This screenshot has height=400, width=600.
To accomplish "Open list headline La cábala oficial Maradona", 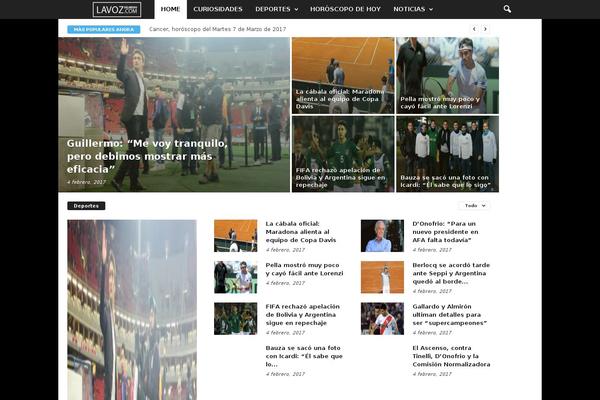I will [301, 232].
